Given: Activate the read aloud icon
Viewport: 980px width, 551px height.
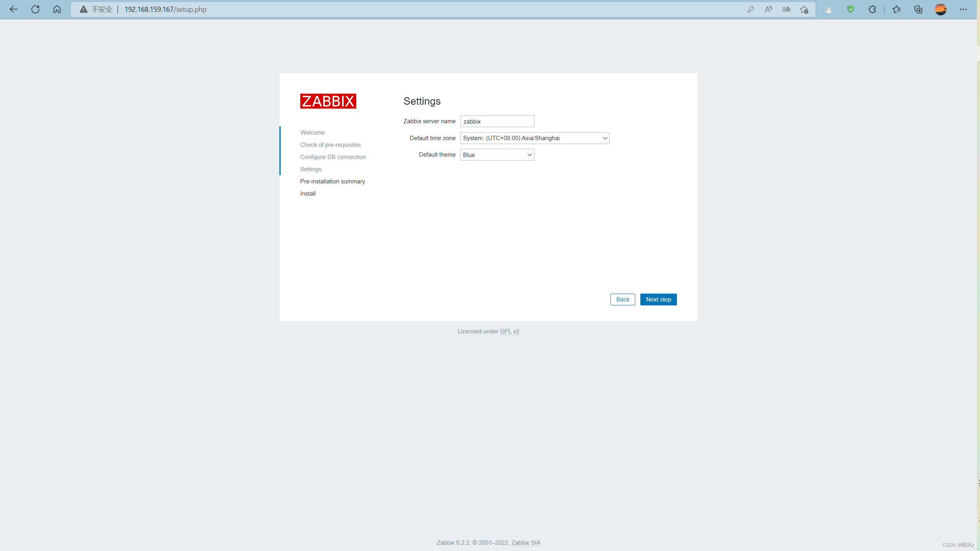Looking at the screenshot, I should [x=768, y=9].
